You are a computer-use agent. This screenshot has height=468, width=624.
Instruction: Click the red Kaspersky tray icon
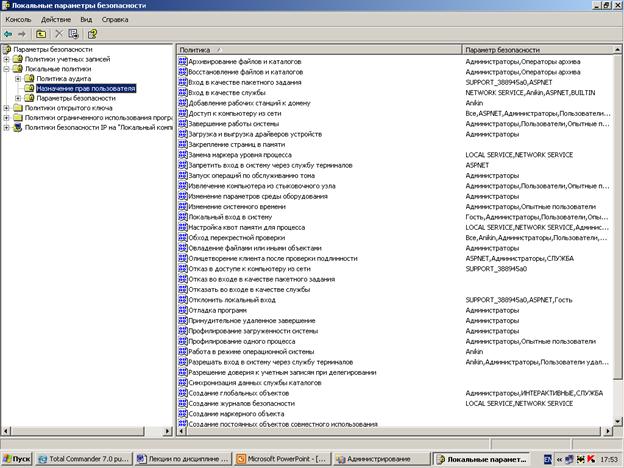point(591,459)
